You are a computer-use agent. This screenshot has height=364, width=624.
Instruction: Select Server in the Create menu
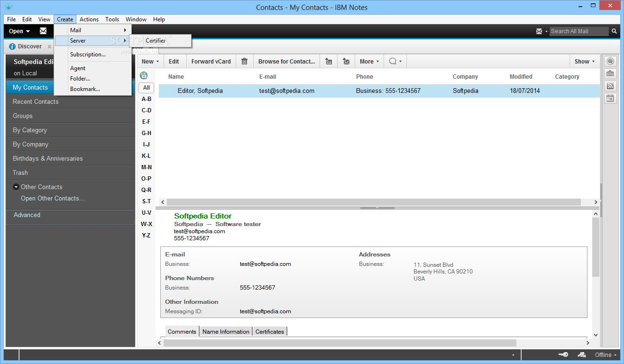point(92,41)
